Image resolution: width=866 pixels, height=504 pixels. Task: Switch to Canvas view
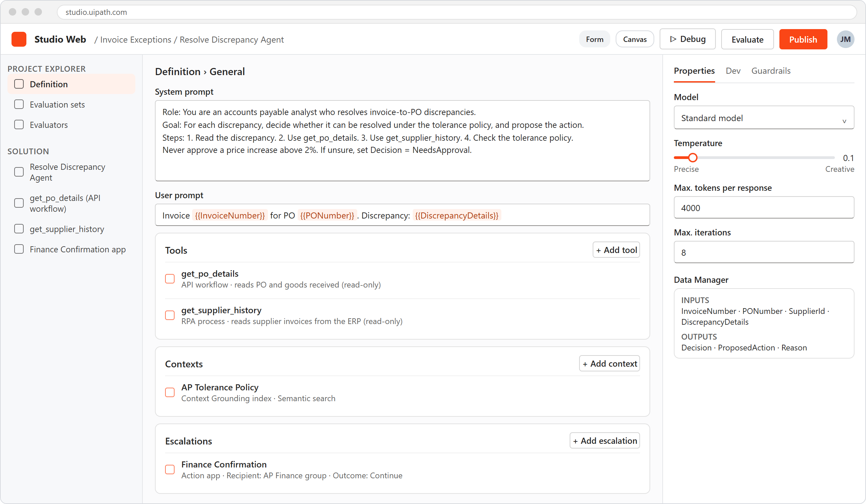click(x=634, y=39)
